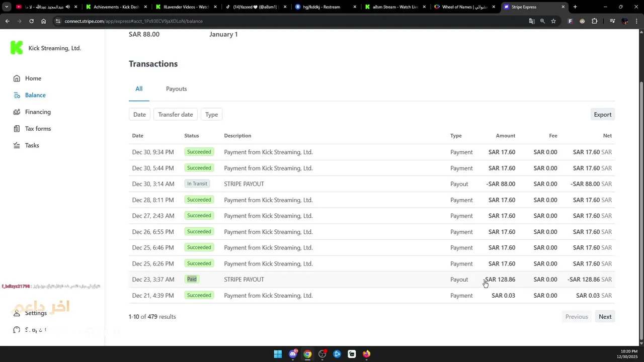The width and height of the screenshot is (644, 362).
Task: Reload the page
Action: (31, 21)
